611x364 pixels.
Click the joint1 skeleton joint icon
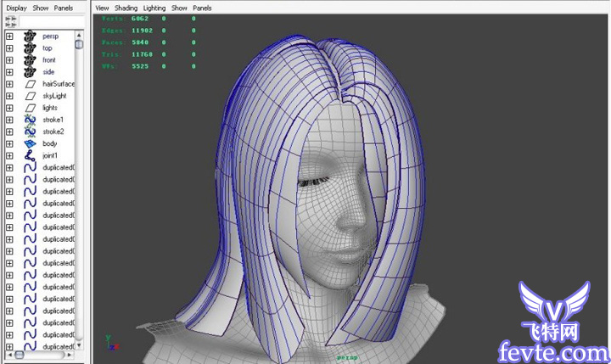tap(30, 155)
